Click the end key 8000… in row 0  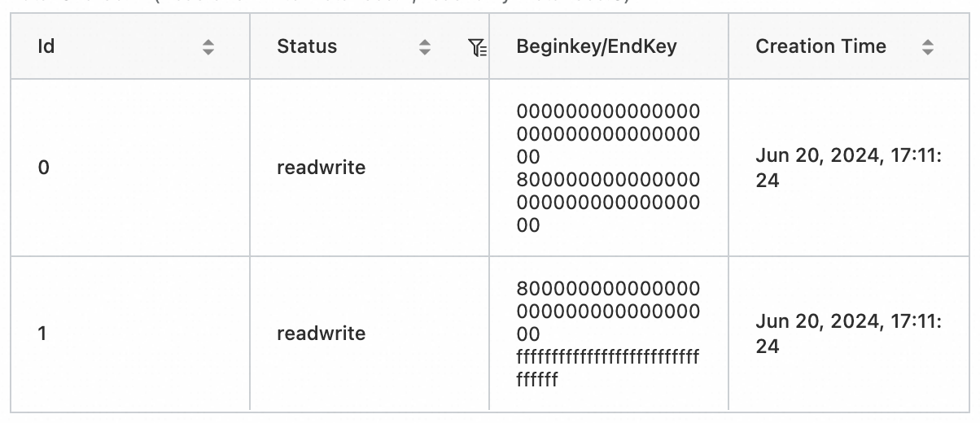[x=607, y=202]
